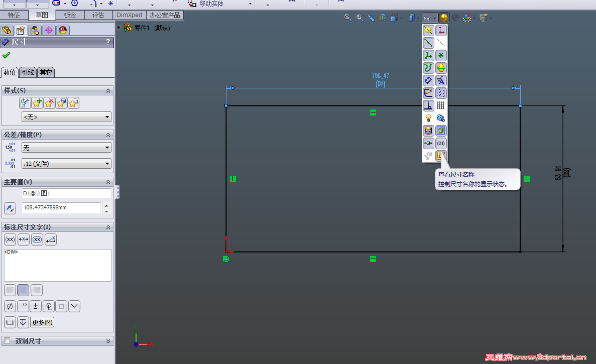The width and height of the screenshot is (596, 364).
Task: Toggle View Lights bulb icon in flyout
Action: tap(428, 118)
